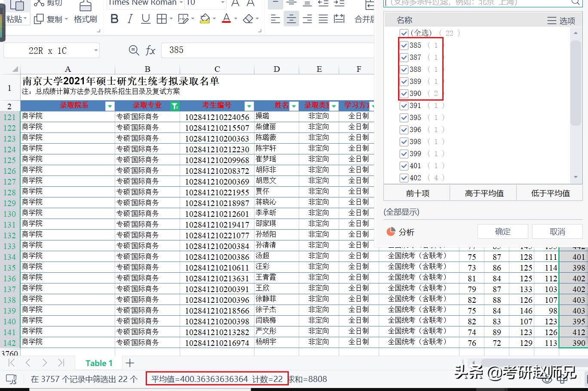Open the filter dropdown on 姓名 column
This screenshot has width=588, height=391.
294,106
